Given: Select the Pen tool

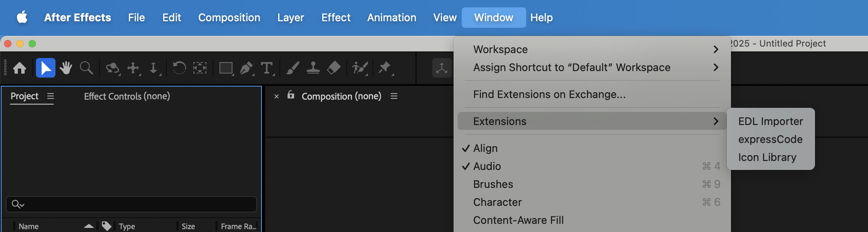Looking at the screenshot, I should 246,68.
